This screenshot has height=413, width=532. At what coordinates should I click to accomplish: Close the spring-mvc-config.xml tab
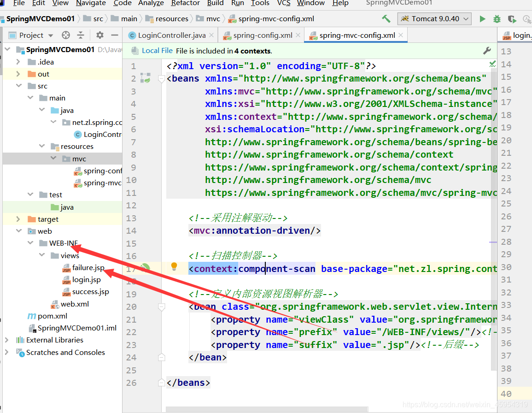point(401,35)
